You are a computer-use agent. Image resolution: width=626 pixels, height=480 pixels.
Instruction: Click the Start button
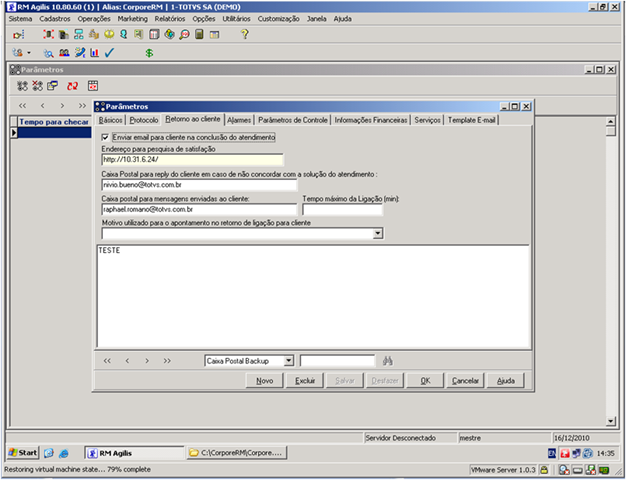tap(23, 453)
